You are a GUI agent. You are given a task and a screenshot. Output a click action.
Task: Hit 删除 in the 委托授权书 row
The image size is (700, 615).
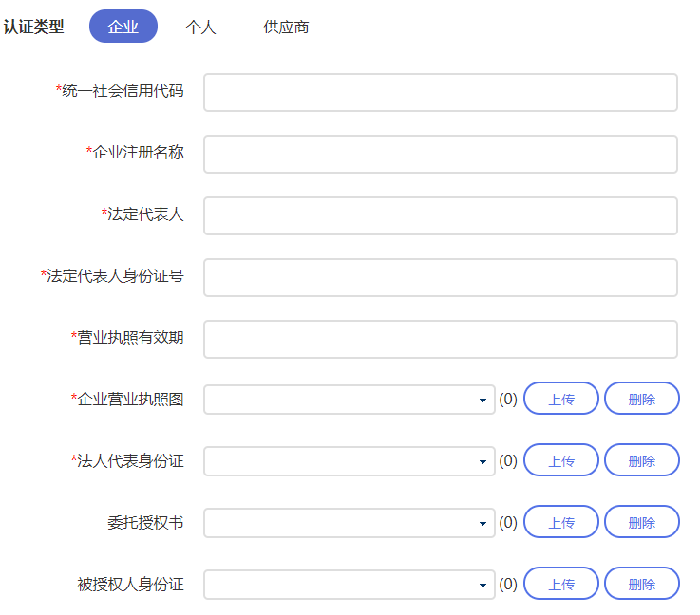click(x=642, y=522)
